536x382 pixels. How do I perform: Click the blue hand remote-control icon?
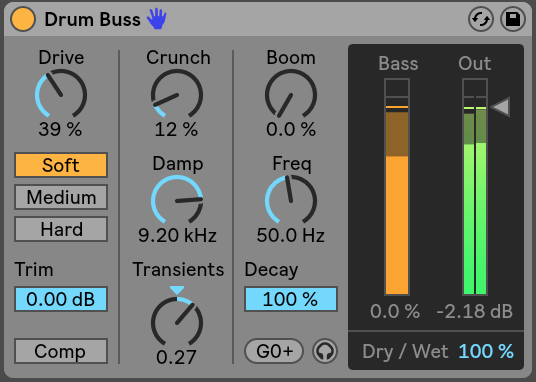coord(157,19)
